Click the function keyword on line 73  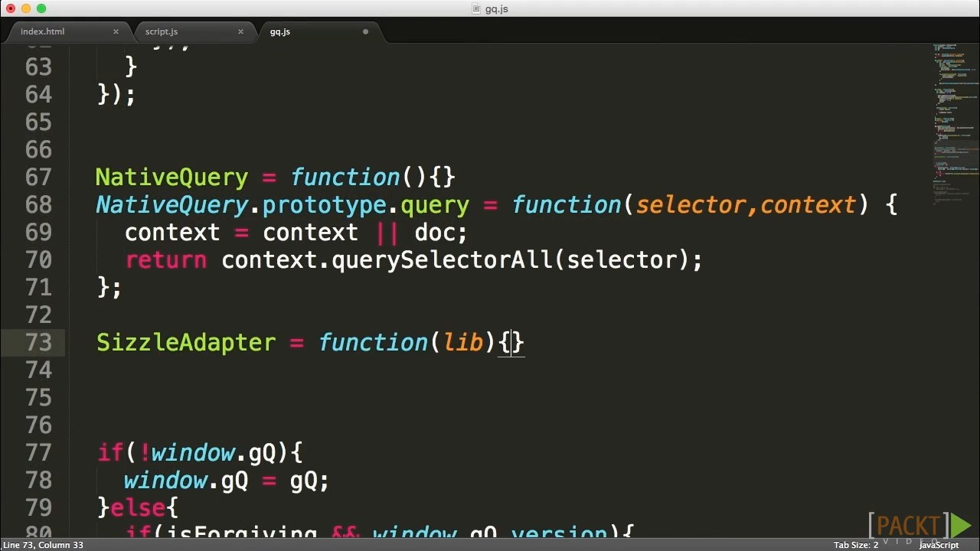pos(373,343)
